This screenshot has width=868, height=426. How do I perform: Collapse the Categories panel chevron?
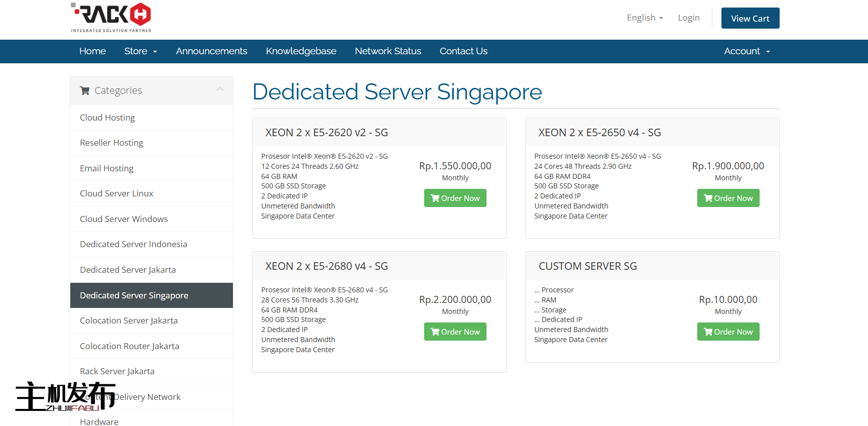point(219,89)
